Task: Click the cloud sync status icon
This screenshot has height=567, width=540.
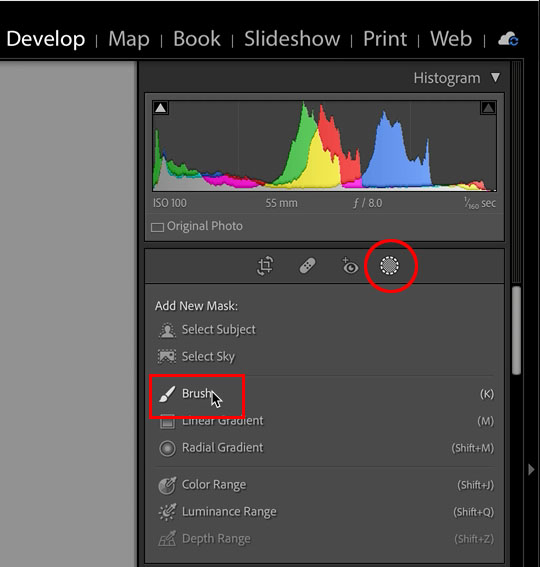Action: (x=508, y=39)
